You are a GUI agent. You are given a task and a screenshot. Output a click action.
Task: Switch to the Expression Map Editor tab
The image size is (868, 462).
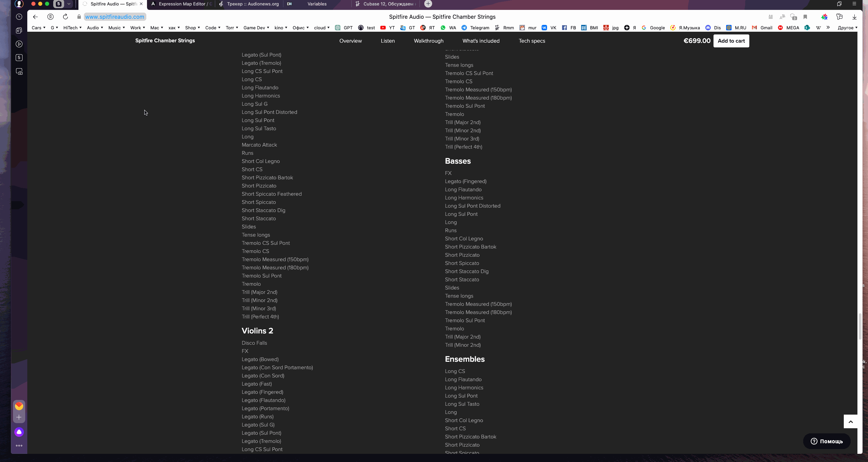tap(182, 4)
